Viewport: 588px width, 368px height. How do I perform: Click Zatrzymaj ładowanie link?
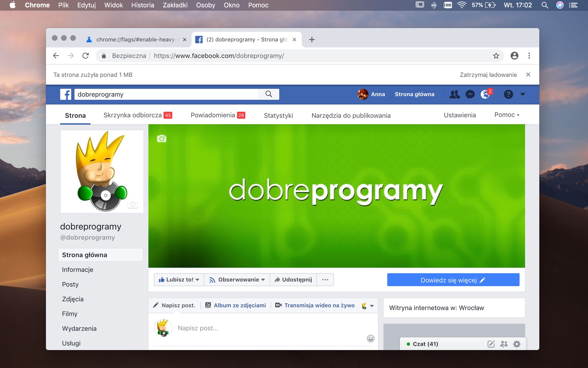pos(488,75)
